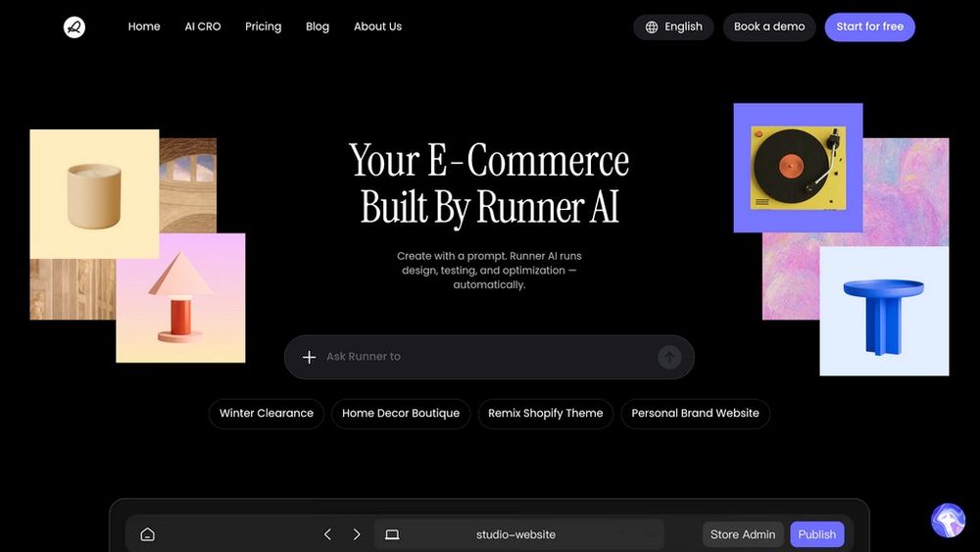Click the Runner AI logo icon
The height and width of the screenshot is (552, 980).
74,26
